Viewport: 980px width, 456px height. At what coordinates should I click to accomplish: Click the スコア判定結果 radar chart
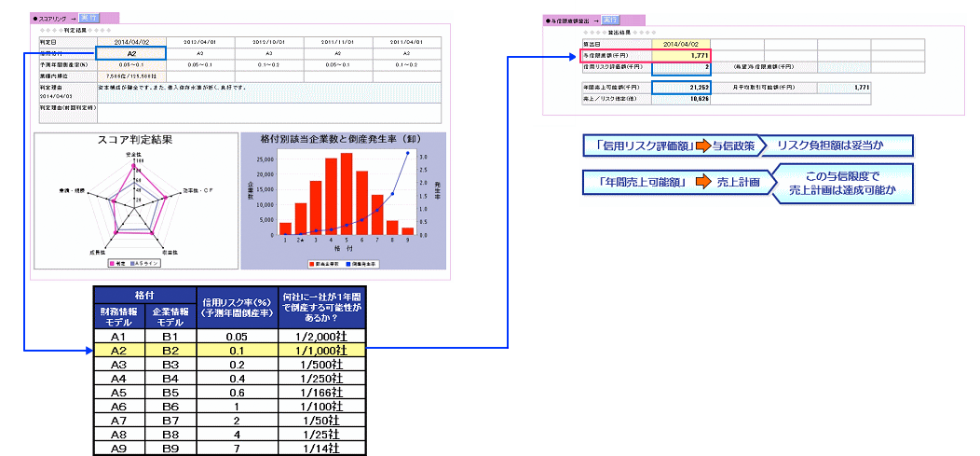134,199
